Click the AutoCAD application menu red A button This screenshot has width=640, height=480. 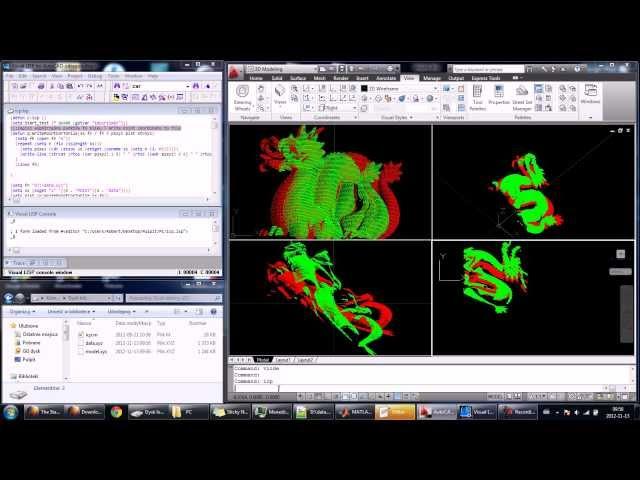[x=234, y=72]
